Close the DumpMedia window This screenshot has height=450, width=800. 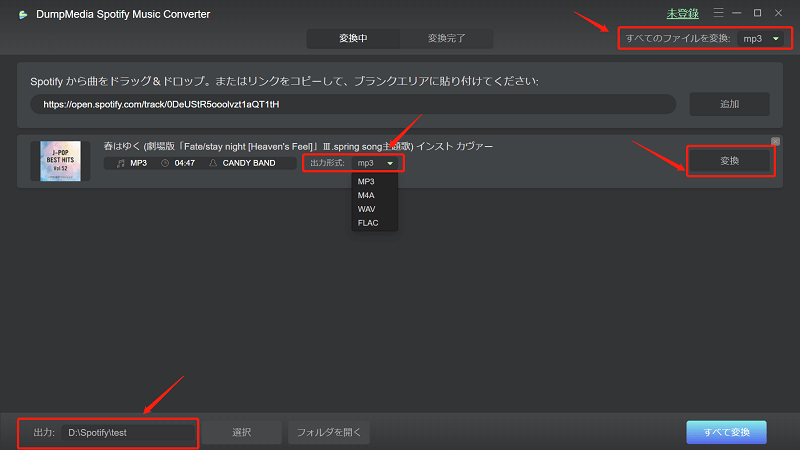[x=779, y=13]
